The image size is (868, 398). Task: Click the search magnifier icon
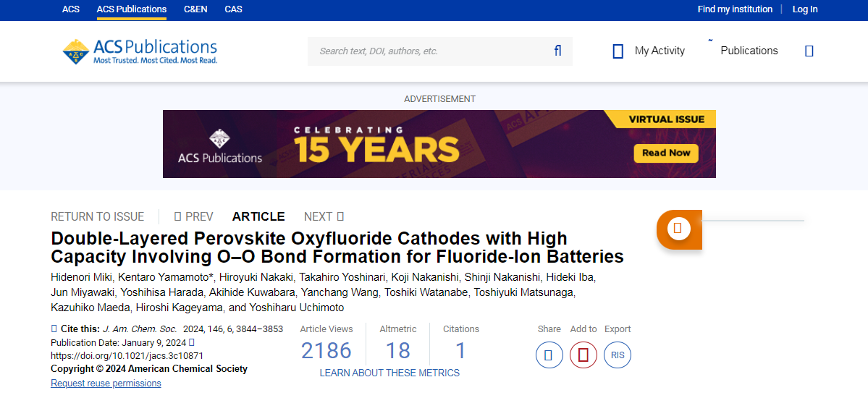557,51
